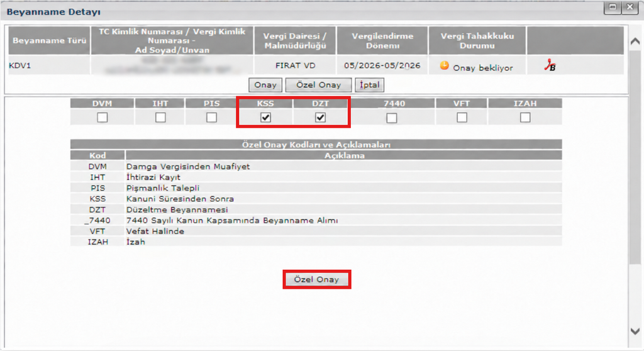The height and width of the screenshot is (351, 644).
Task: Click the scrollbar down arrow
Action: point(635,331)
